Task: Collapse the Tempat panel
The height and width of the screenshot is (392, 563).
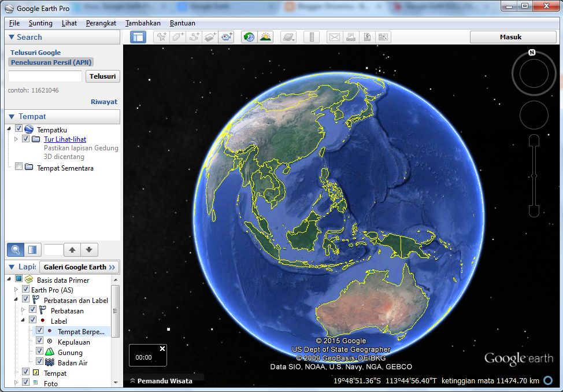Action: (x=12, y=116)
